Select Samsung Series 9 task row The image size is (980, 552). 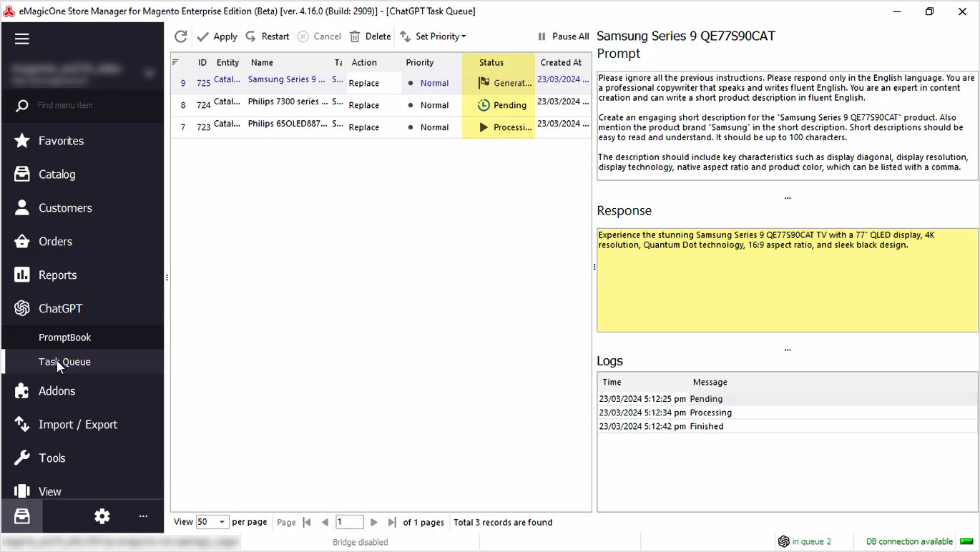pyautogui.click(x=381, y=83)
